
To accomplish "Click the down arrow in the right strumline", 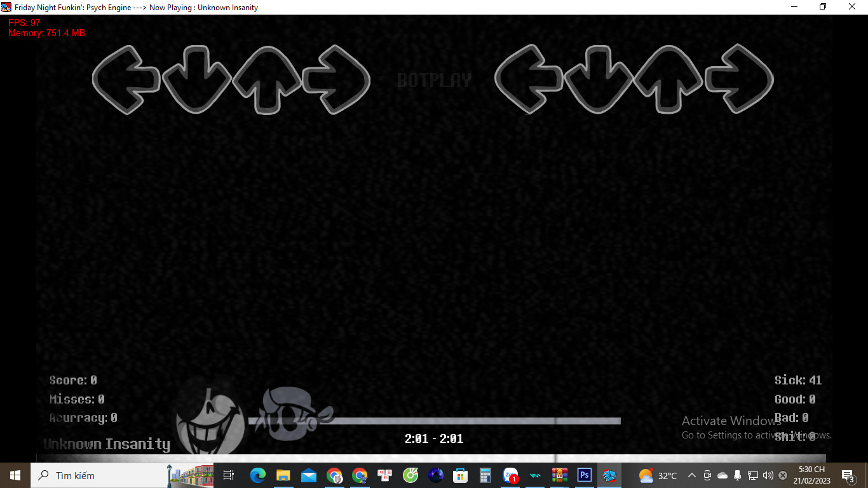I will point(599,80).
